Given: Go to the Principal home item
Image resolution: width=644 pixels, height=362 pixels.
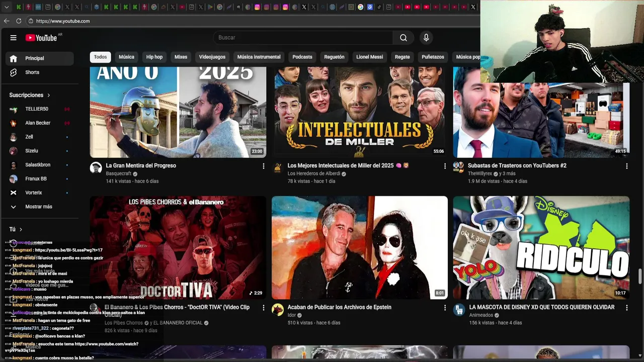Looking at the screenshot, I should [x=40, y=58].
